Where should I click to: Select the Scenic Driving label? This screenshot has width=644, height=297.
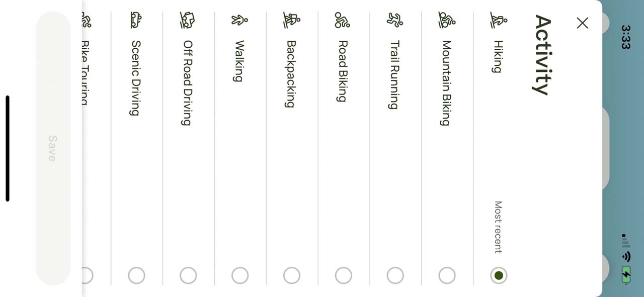[x=135, y=78]
